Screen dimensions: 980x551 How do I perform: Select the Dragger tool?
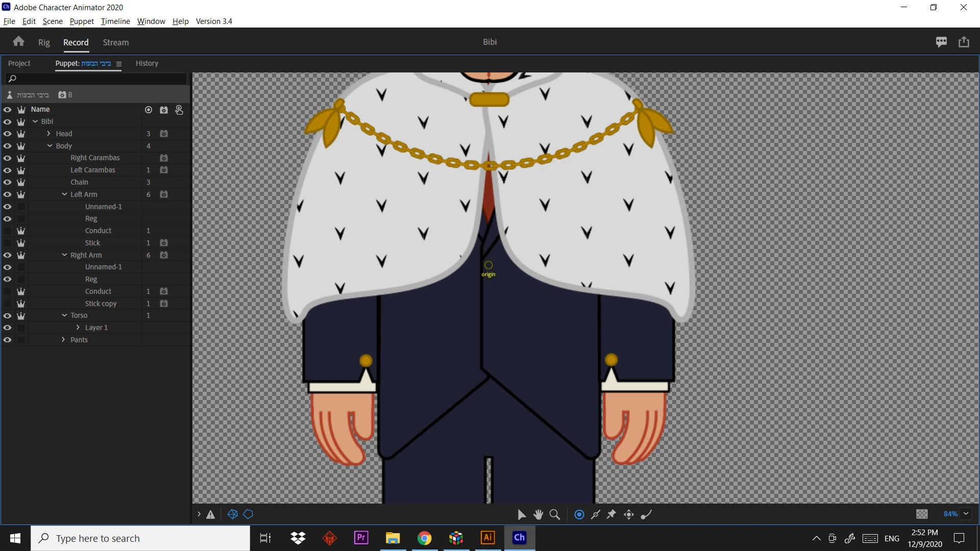coord(629,514)
